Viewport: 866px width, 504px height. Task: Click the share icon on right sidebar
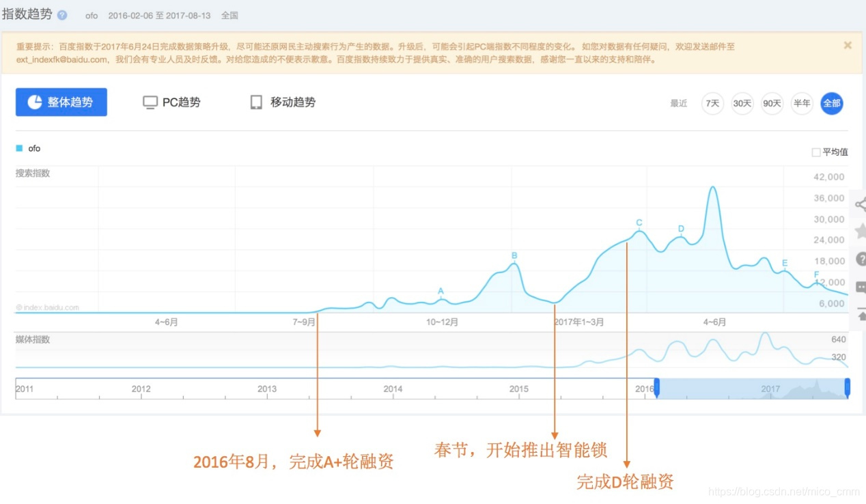pyautogui.click(x=861, y=204)
